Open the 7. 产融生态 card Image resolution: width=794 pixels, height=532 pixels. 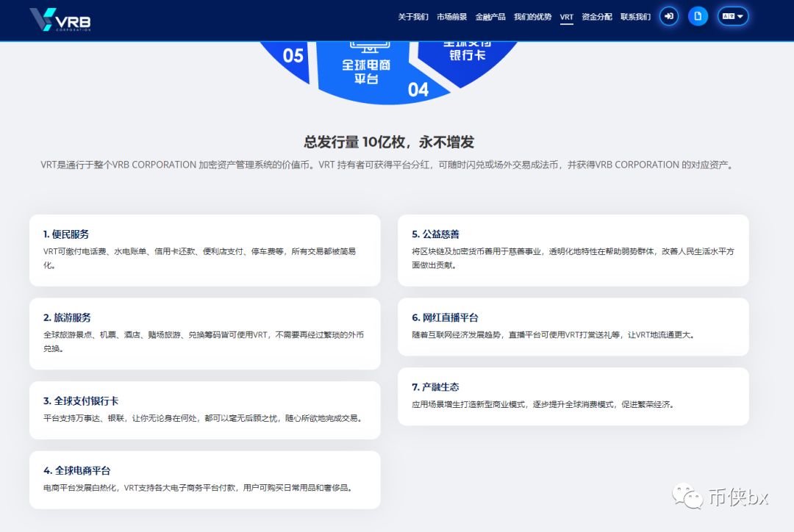click(573, 396)
